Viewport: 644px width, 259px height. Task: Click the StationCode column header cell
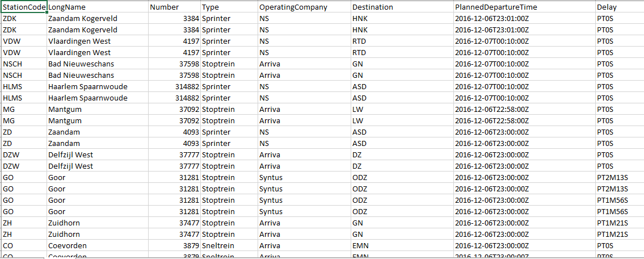[x=24, y=7]
